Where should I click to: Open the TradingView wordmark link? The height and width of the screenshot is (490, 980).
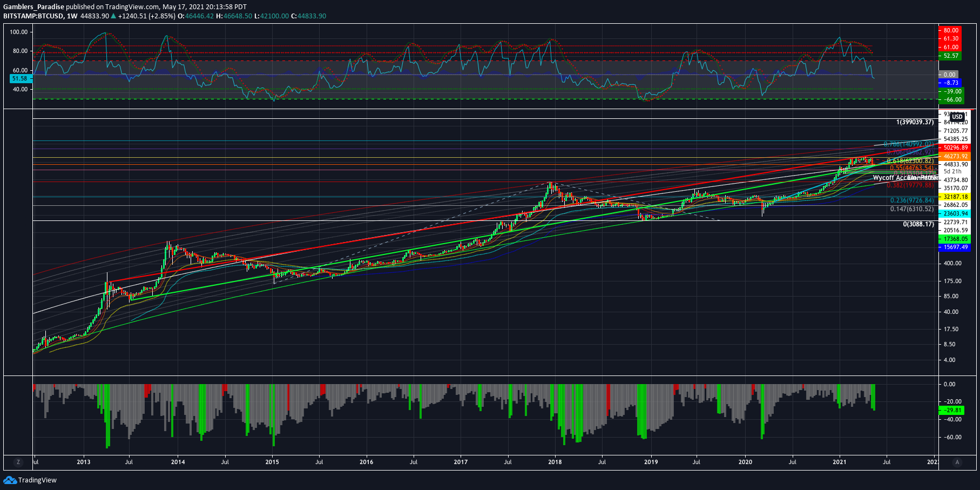pyautogui.click(x=37, y=480)
